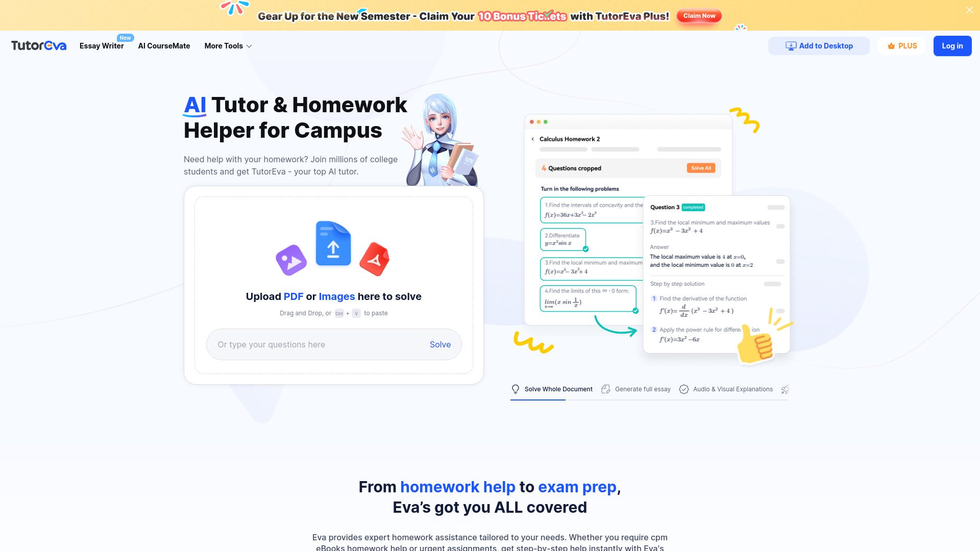Click the Solve All orange button
The height and width of the screenshot is (551, 980).
pos(701,168)
